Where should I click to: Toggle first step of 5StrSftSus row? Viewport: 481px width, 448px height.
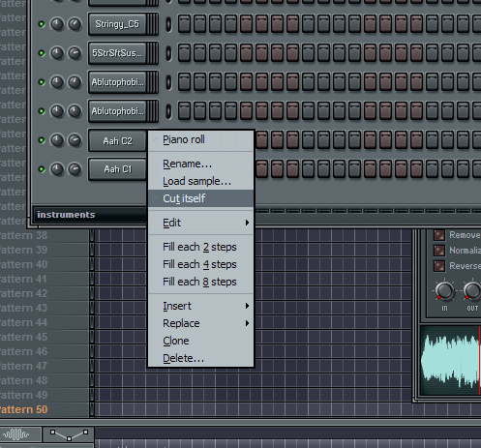(x=184, y=53)
